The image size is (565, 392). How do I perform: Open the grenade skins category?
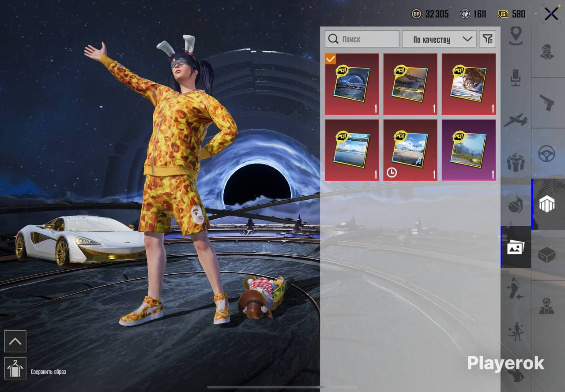click(516, 205)
